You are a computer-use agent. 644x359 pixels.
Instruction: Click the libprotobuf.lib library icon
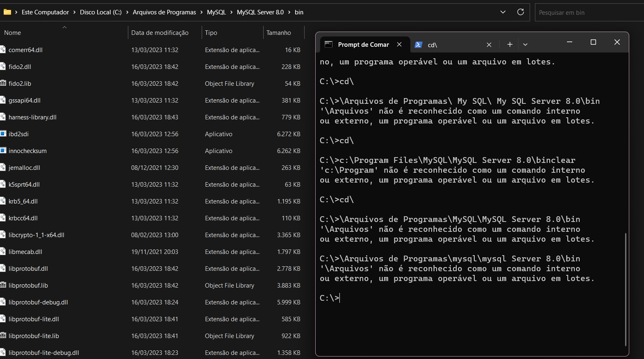(x=3, y=285)
